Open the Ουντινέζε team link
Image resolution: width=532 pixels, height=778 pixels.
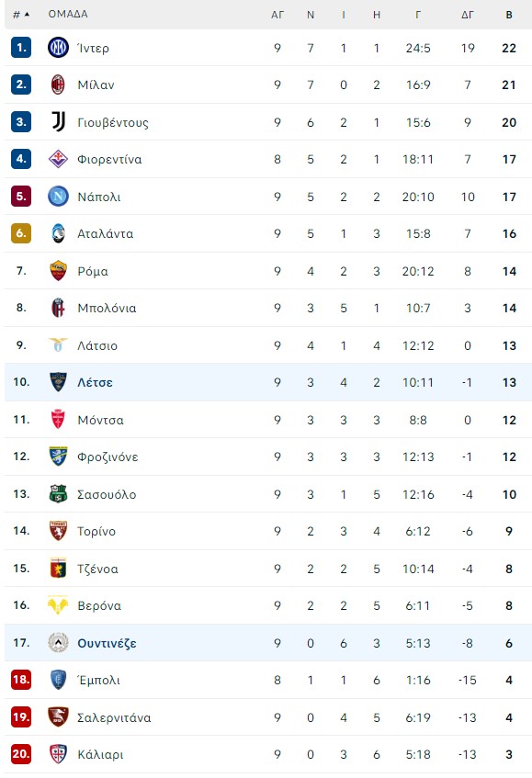click(x=107, y=644)
